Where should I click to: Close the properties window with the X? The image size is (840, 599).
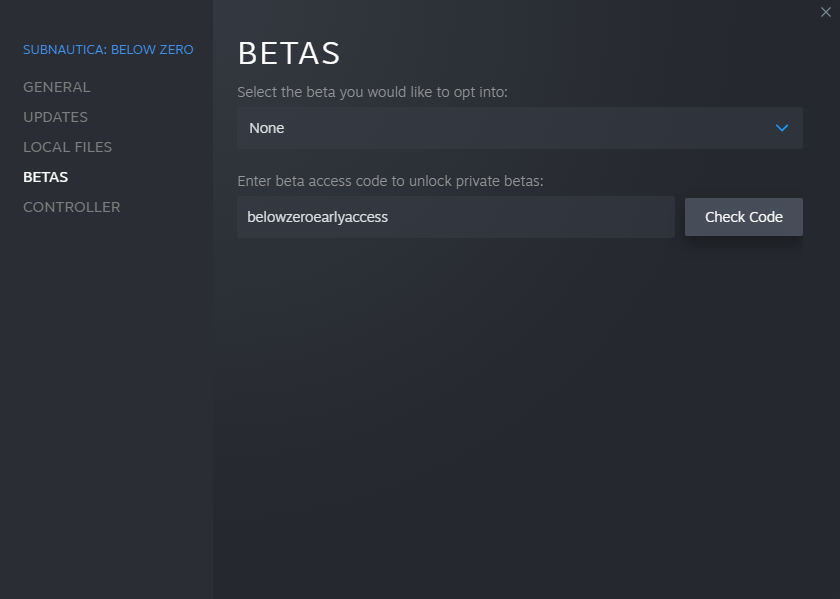click(825, 12)
